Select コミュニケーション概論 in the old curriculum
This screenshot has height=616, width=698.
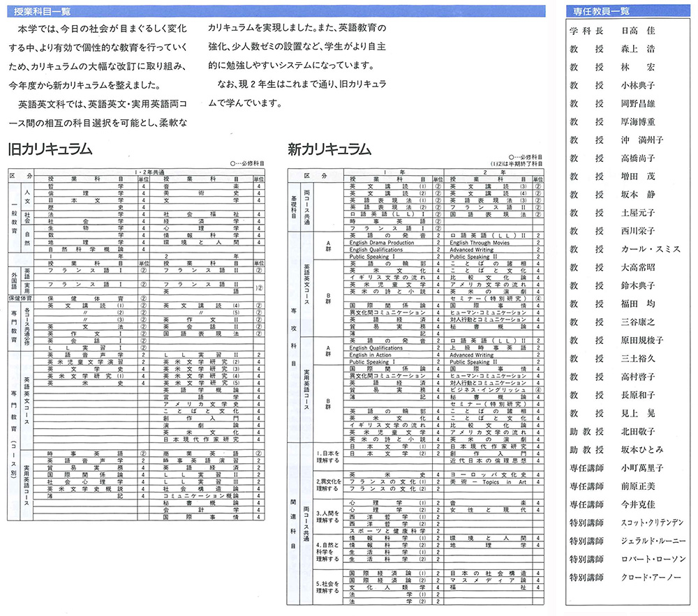pyautogui.click(x=201, y=496)
